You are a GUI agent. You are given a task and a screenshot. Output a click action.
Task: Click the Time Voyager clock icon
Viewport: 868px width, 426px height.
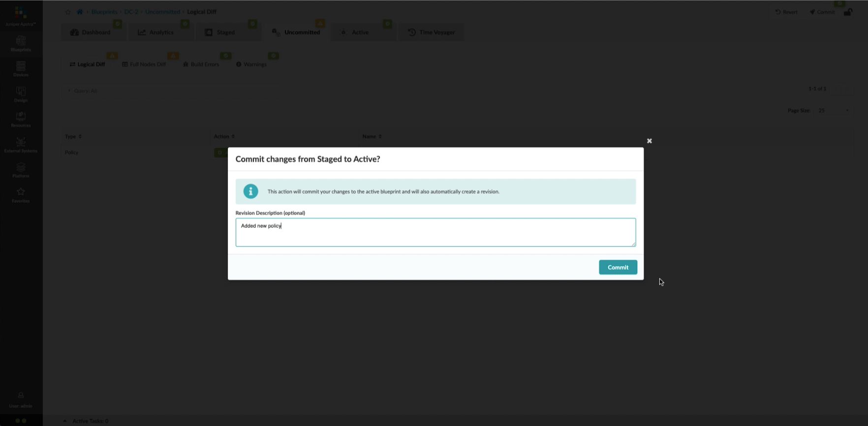tap(412, 32)
